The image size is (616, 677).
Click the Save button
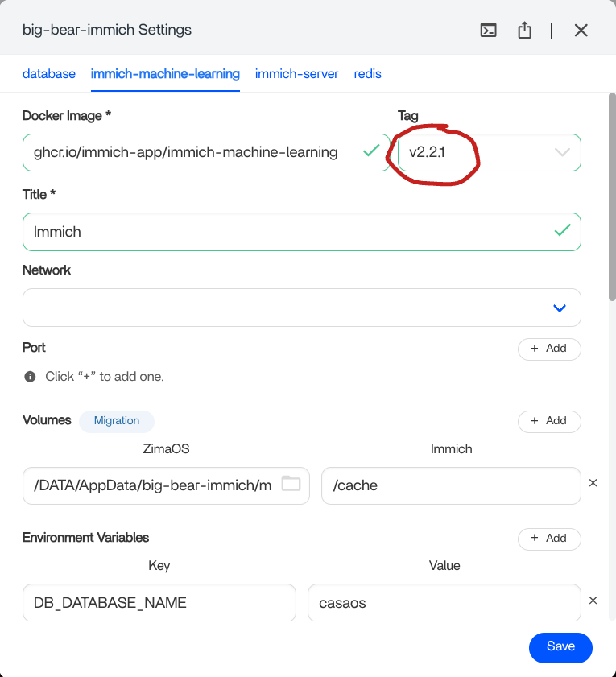pyautogui.click(x=560, y=646)
